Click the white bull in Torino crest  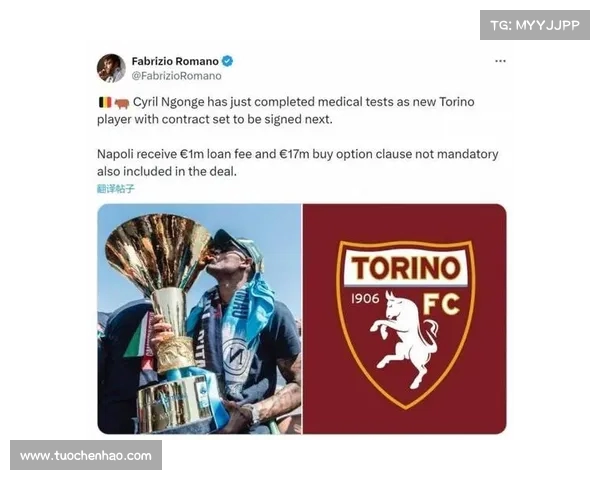pos(404,340)
